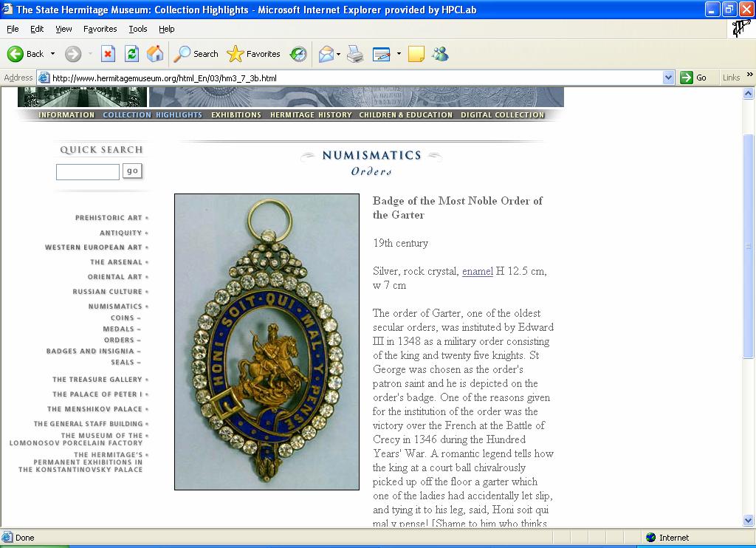Click the Done status page icon
Image resolution: width=756 pixels, height=548 pixels.
click(7, 538)
